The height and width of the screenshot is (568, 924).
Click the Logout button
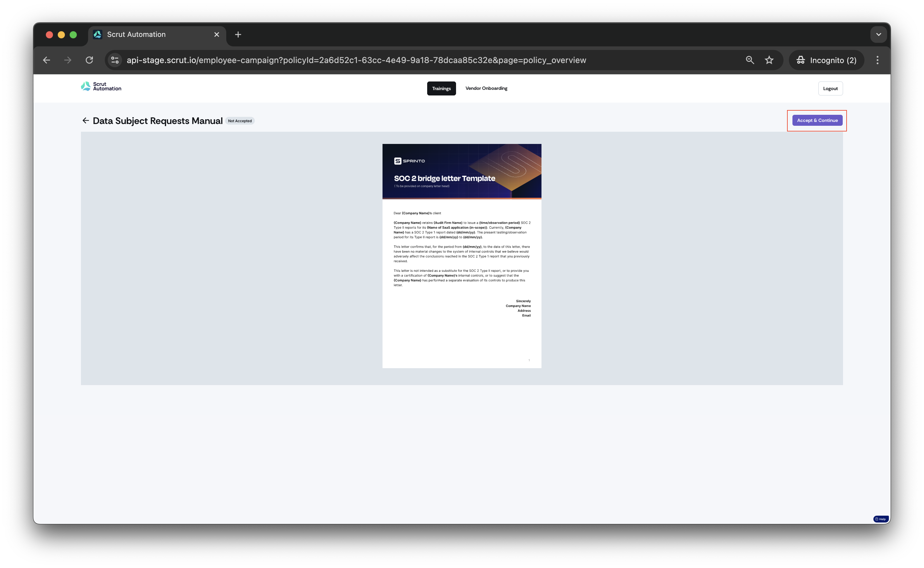tap(831, 89)
